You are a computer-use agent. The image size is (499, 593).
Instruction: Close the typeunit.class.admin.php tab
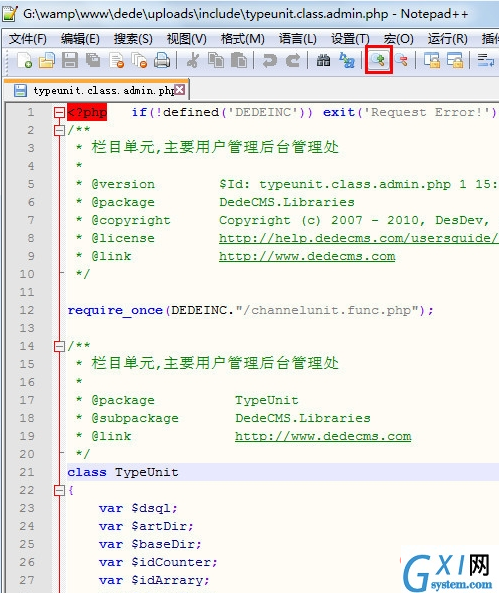[180, 90]
